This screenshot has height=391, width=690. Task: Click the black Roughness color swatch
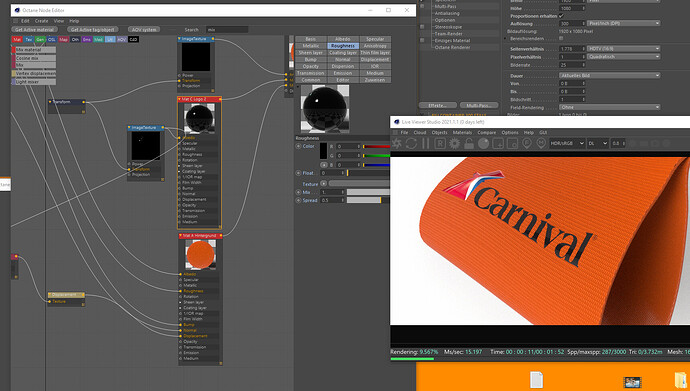point(323,151)
